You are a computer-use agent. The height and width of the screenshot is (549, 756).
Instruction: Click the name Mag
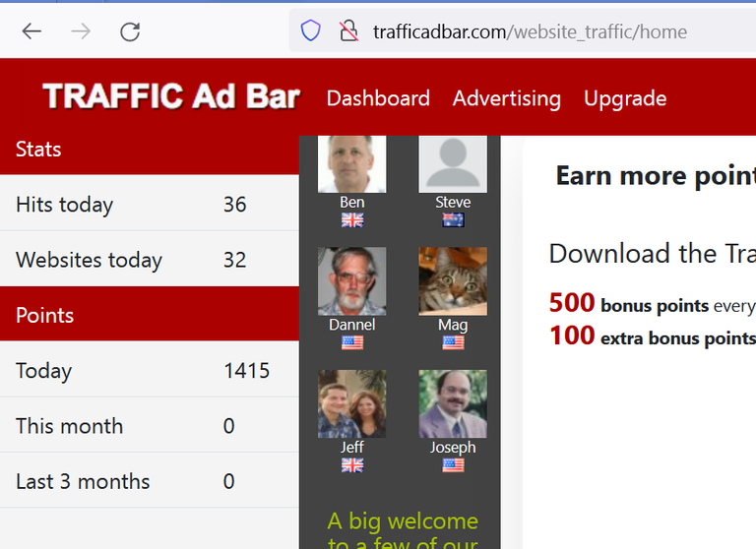pos(453,326)
